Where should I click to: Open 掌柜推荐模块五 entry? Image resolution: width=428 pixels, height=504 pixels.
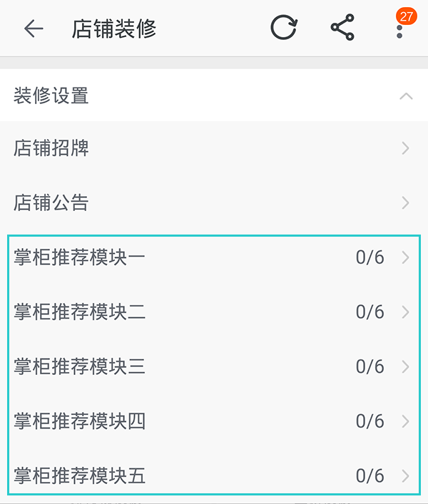[x=80, y=475]
